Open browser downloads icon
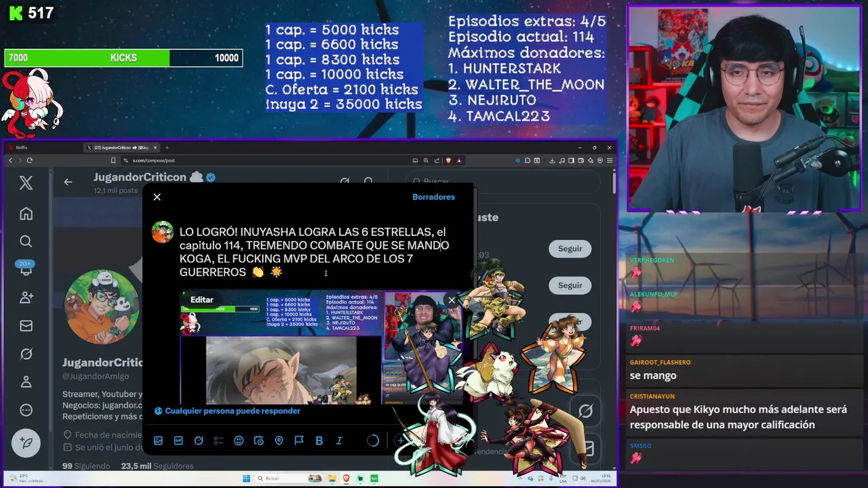 pos(553,161)
